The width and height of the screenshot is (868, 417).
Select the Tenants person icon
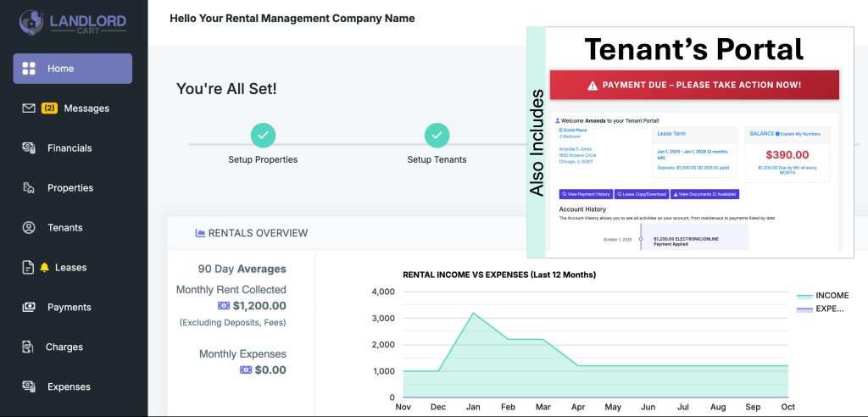pos(29,228)
